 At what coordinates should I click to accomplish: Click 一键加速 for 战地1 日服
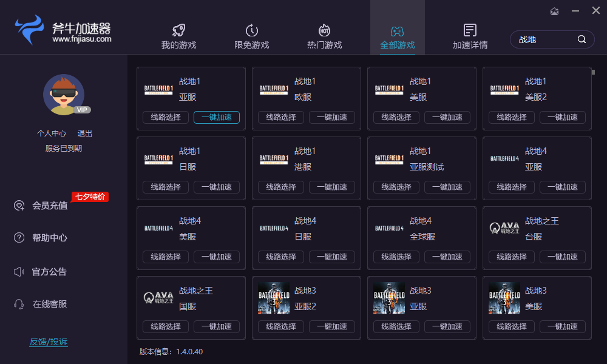(x=217, y=187)
